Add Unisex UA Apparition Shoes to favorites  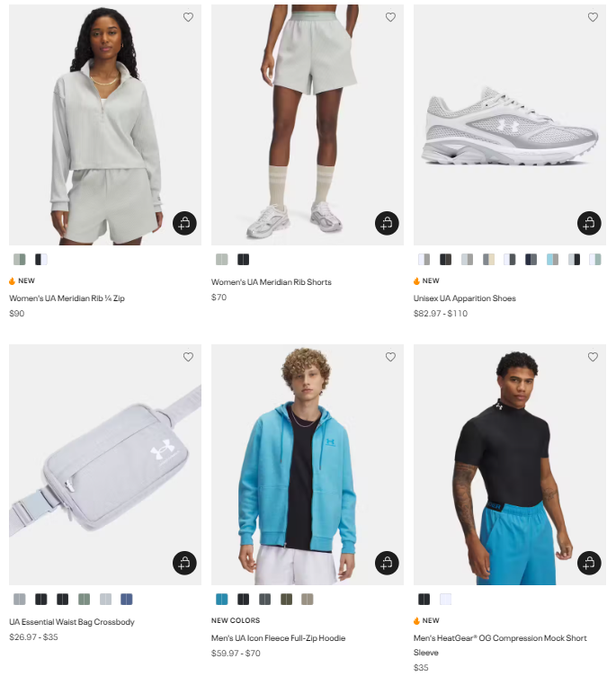click(593, 17)
